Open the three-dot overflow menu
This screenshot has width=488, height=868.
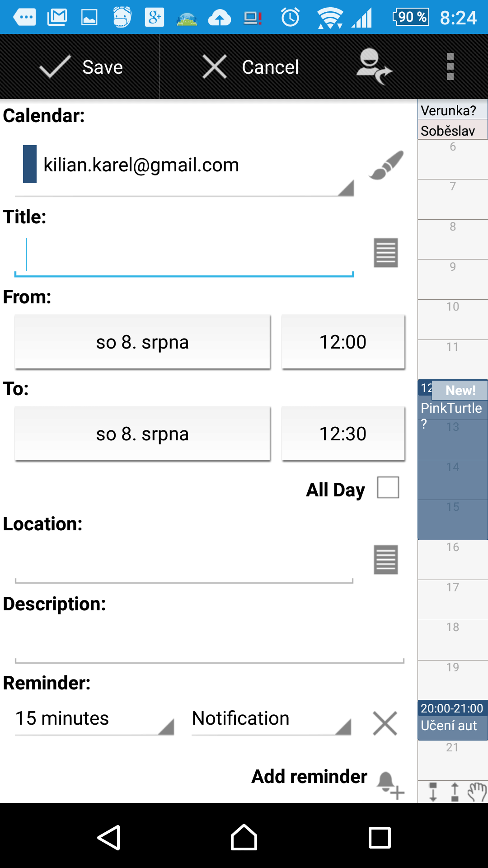[450, 67]
